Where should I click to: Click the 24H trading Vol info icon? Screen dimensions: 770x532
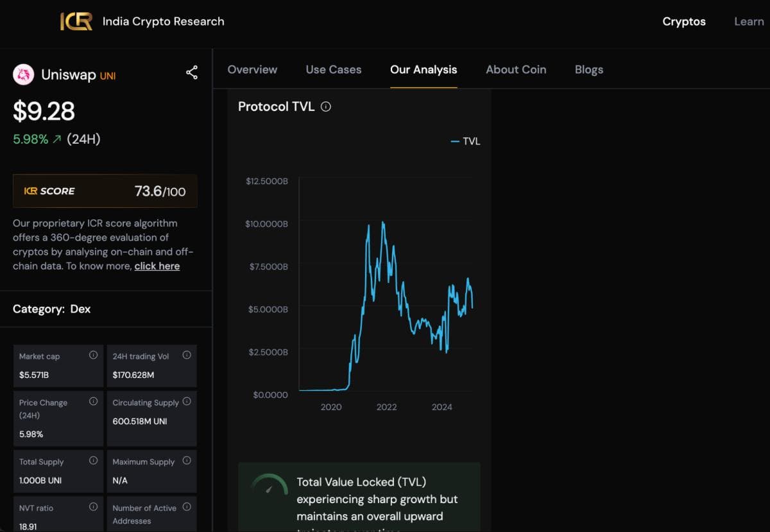(187, 355)
